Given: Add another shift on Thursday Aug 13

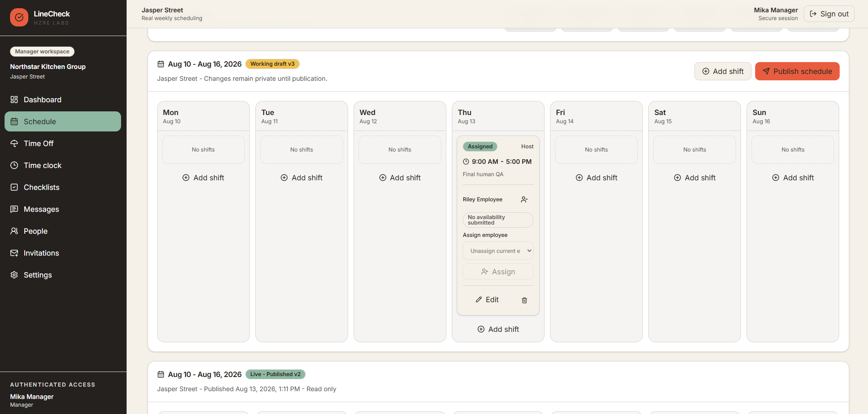Looking at the screenshot, I should point(498,329).
